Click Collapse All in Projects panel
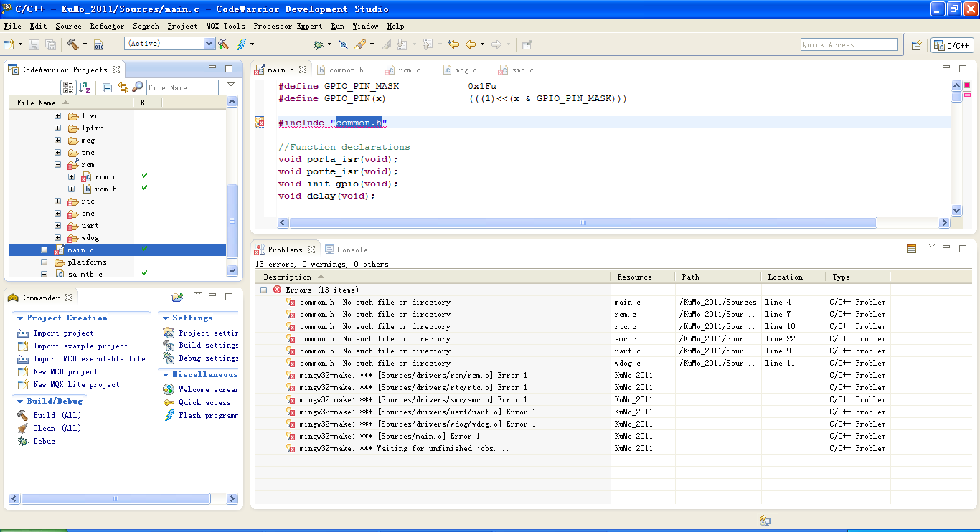Image resolution: width=980 pixels, height=532 pixels. coord(108,87)
